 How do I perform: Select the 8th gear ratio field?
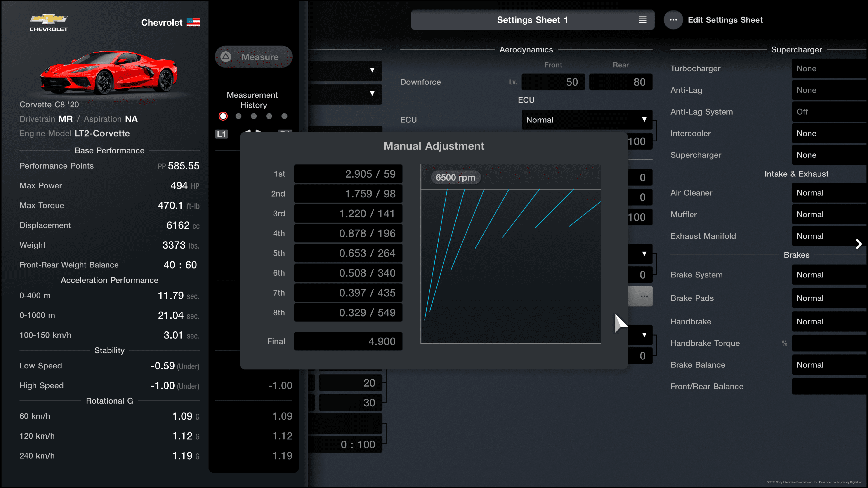tap(348, 312)
